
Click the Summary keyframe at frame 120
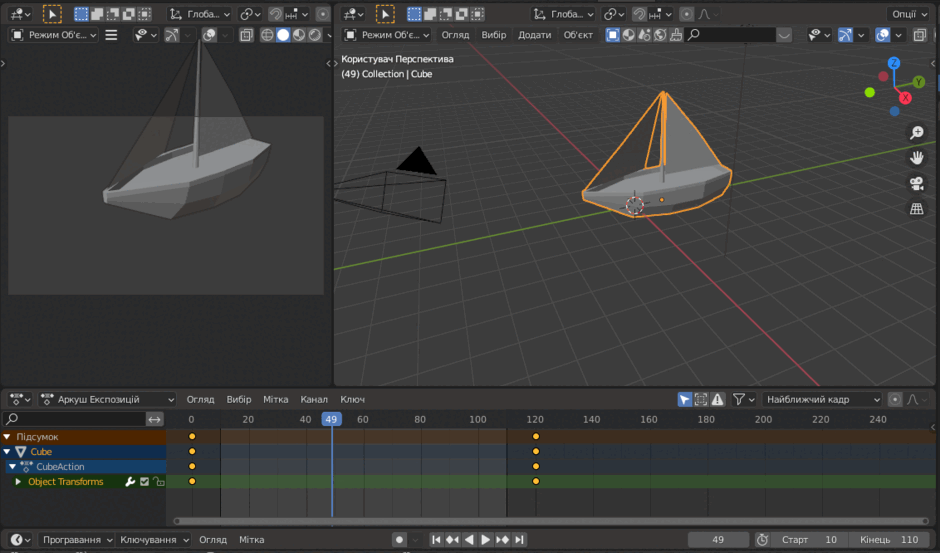(536, 437)
